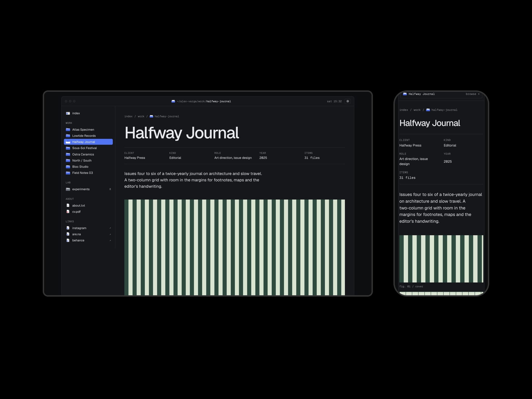Image resolution: width=532 pixels, height=399 pixels.
Task: Click the work breadcrumb link on desktop
Action: tap(141, 116)
